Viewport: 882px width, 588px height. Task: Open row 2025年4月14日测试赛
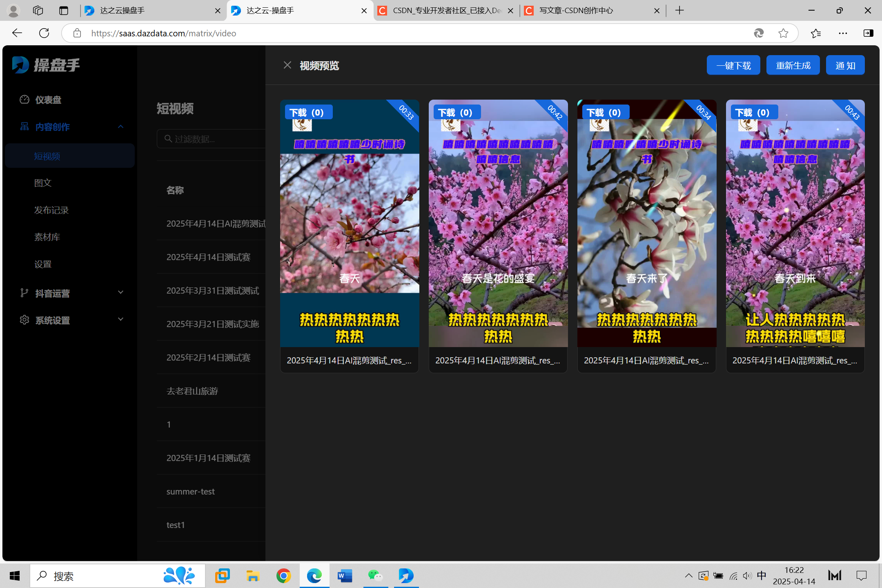(x=209, y=257)
